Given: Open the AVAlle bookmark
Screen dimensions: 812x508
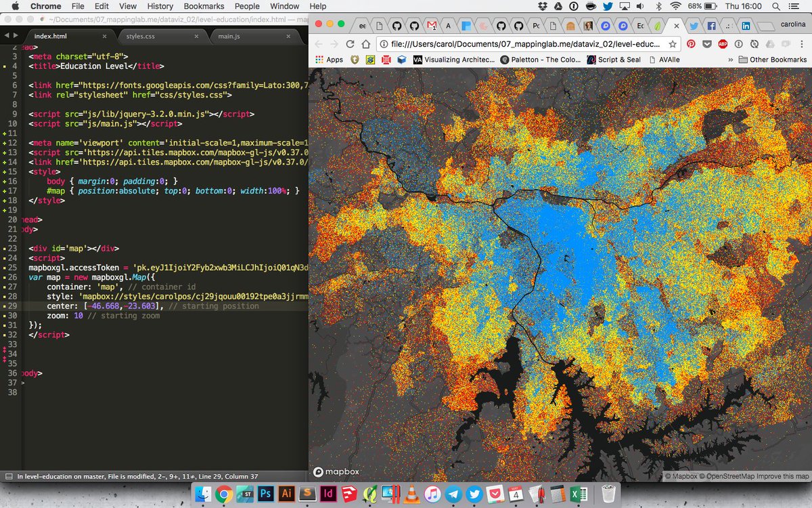Looking at the screenshot, I should tap(664, 60).
